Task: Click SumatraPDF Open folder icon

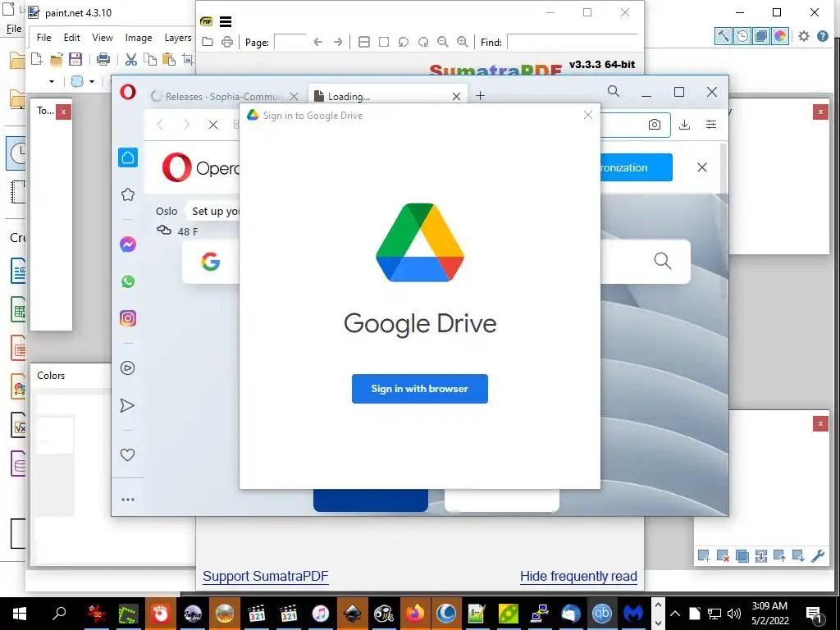Action: [208, 42]
